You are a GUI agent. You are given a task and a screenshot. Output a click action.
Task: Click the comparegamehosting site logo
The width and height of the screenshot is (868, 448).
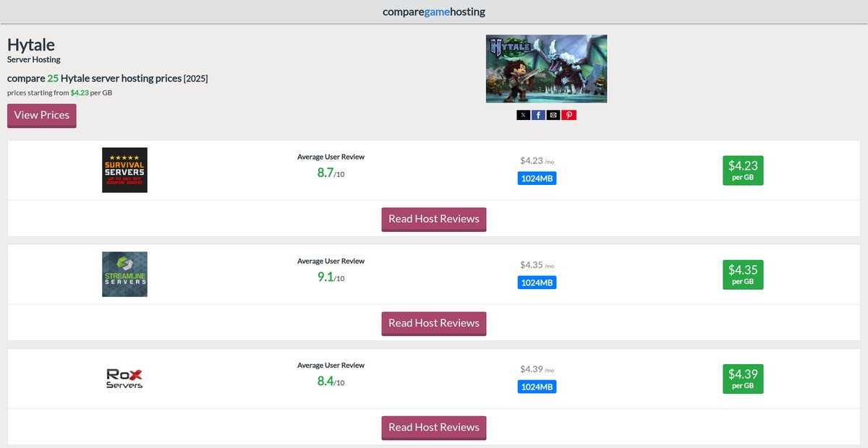pyautogui.click(x=434, y=12)
